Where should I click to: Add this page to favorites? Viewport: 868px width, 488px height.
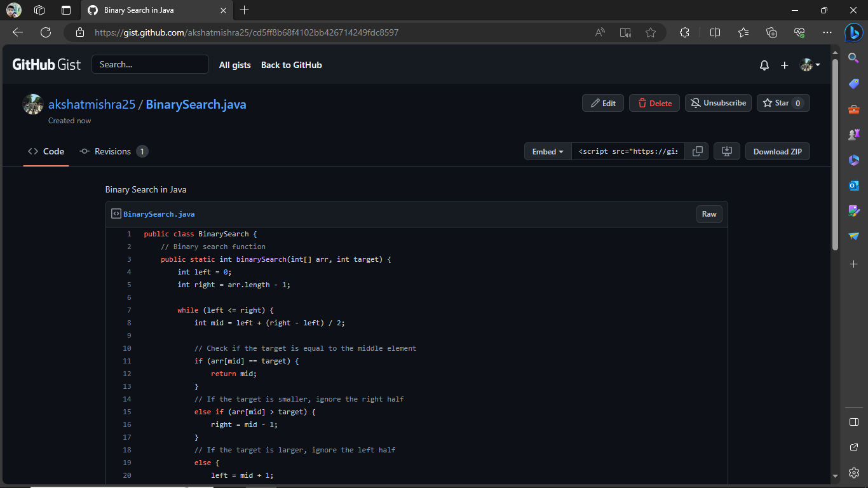pos(651,32)
